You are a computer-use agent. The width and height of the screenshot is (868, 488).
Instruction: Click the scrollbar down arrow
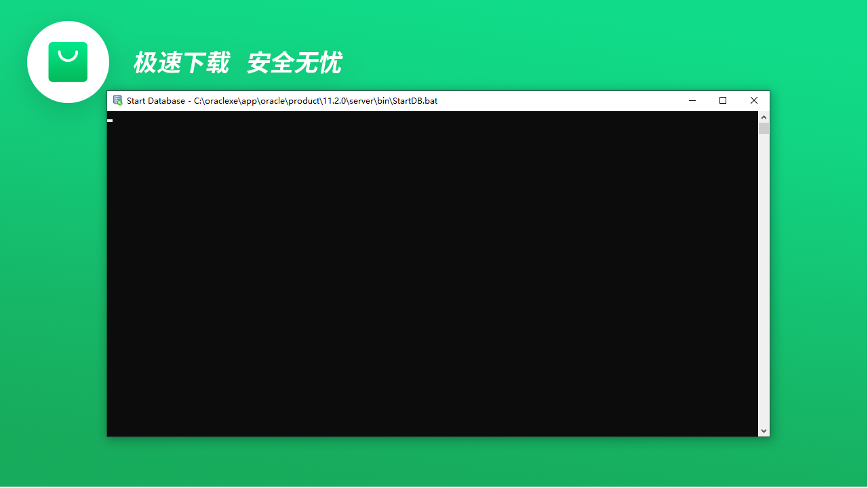[764, 430]
